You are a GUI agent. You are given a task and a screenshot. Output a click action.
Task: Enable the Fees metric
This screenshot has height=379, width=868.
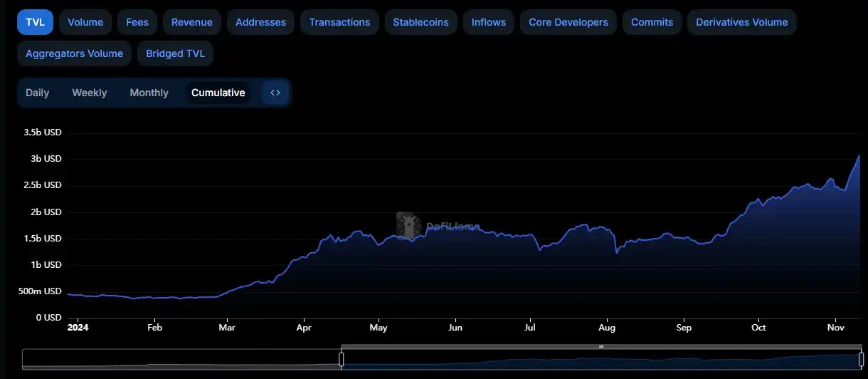[x=137, y=22]
